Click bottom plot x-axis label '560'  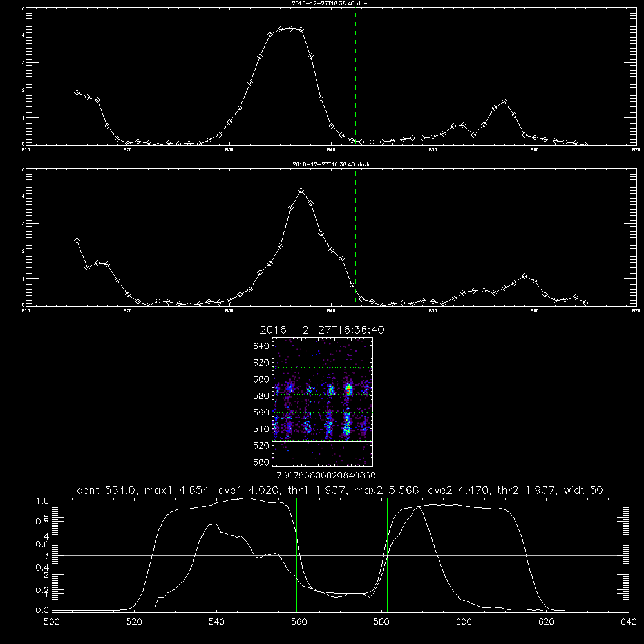(299, 622)
